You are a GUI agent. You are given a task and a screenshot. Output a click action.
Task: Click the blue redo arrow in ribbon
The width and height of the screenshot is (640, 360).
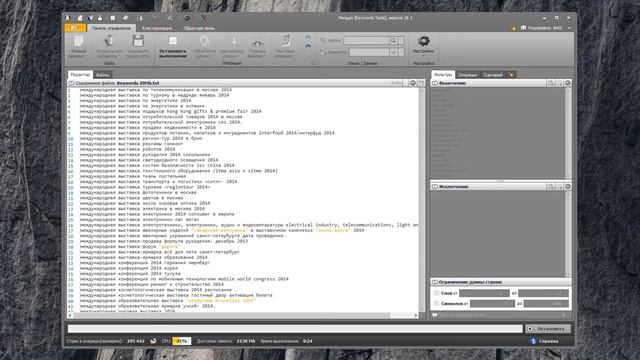pos(308,46)
